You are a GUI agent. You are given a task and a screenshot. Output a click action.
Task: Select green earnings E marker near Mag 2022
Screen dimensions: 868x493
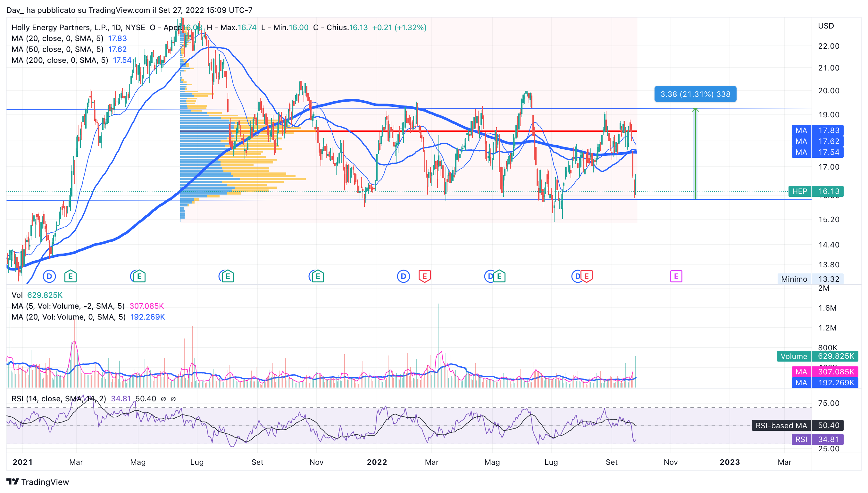pyautogui.click(x=499, y=276)
